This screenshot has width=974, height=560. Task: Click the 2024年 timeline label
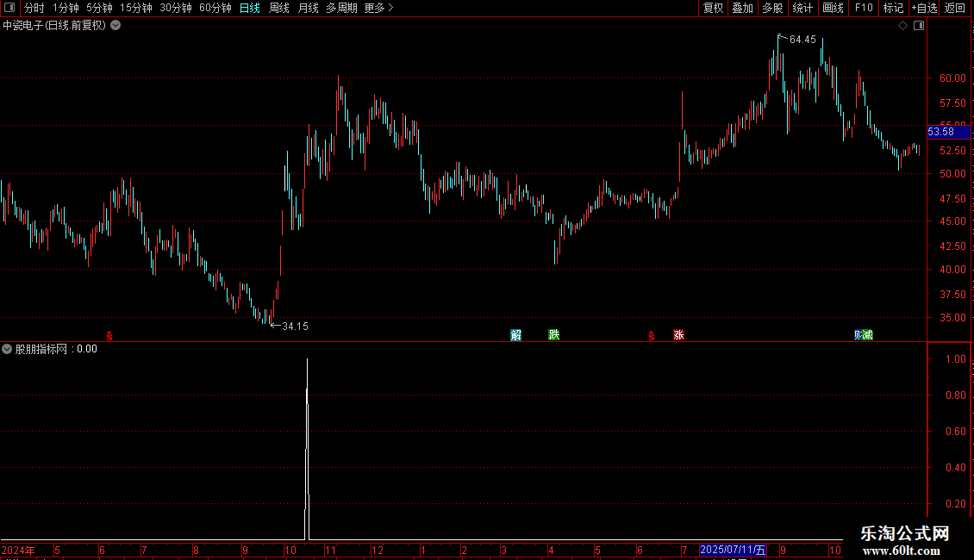click(x=18, y=550)
